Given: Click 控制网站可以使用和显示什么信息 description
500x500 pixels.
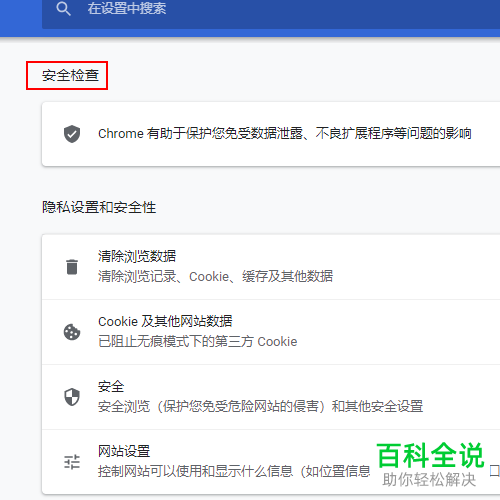Looking at the screenshot, I should tap(234, 471).
